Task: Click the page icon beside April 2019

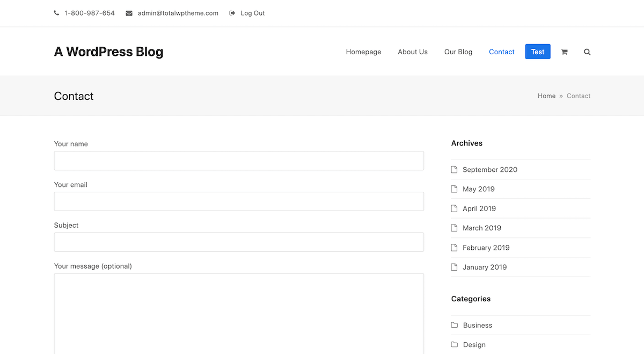Action: [454, 208]
